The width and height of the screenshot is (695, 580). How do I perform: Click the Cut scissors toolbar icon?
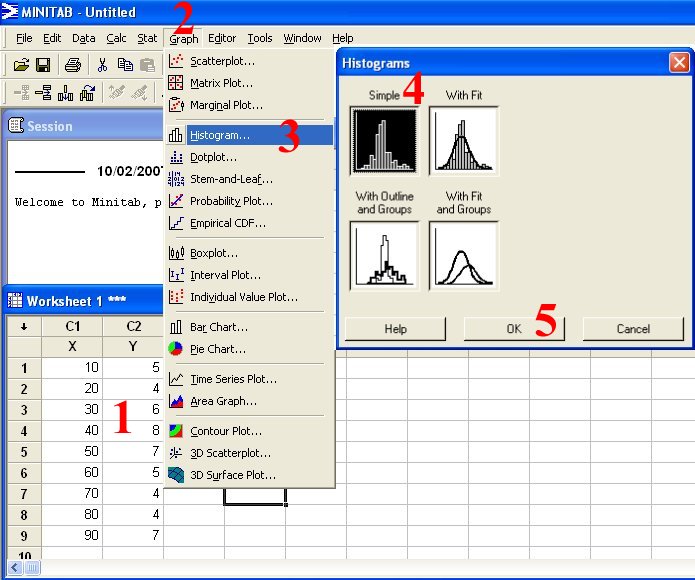(102, 65)
